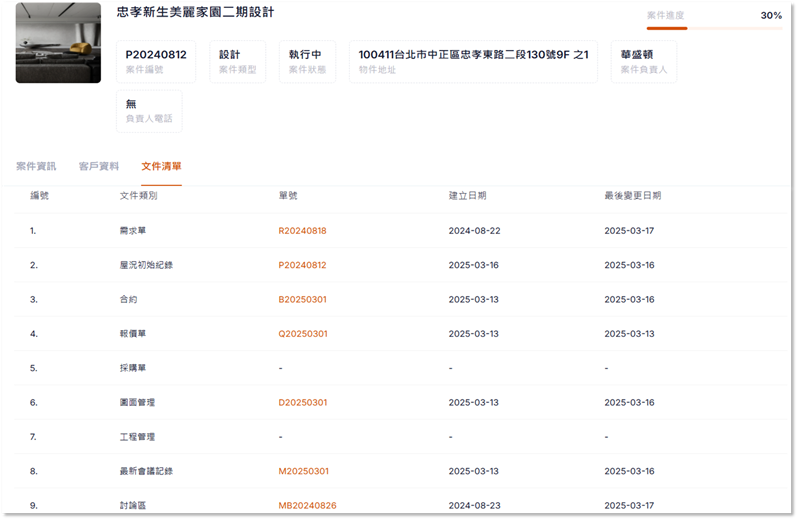Open discussion board link MB20240826

click(307, 506)
